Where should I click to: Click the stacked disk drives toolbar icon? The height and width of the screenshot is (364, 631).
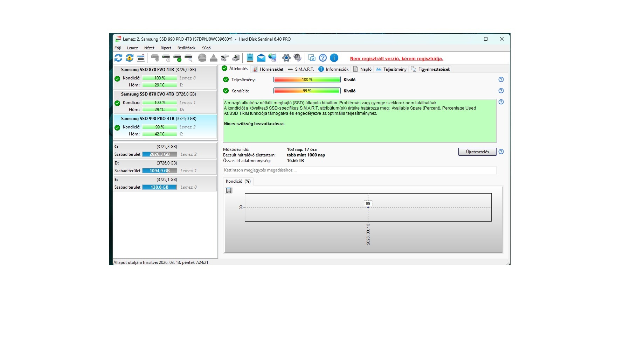pos(225,58)
